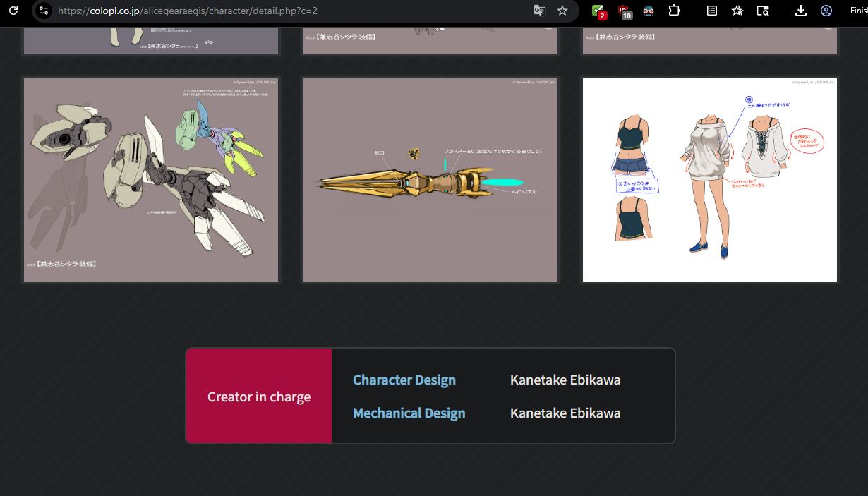868x496 pixels.
Task: Open the tab search icon
Action: pos(762,11)
